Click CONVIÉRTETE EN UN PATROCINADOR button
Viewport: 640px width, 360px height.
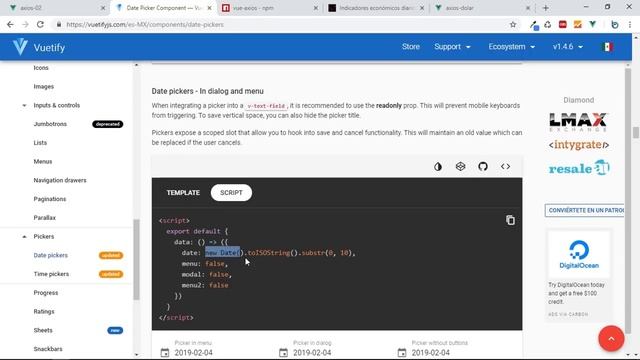(x=584, y=210)
